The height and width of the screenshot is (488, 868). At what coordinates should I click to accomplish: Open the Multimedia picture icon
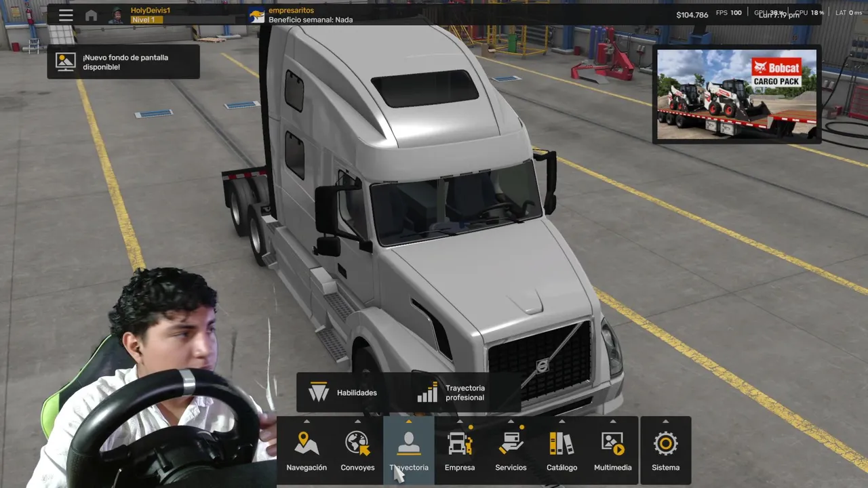[x=613, y=444]
